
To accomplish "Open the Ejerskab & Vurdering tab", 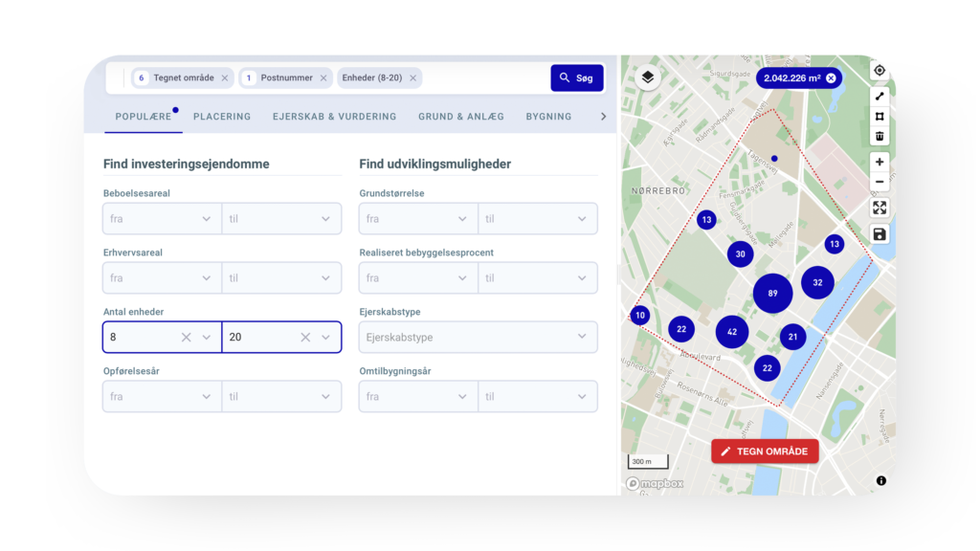I will tap(334, 117).
